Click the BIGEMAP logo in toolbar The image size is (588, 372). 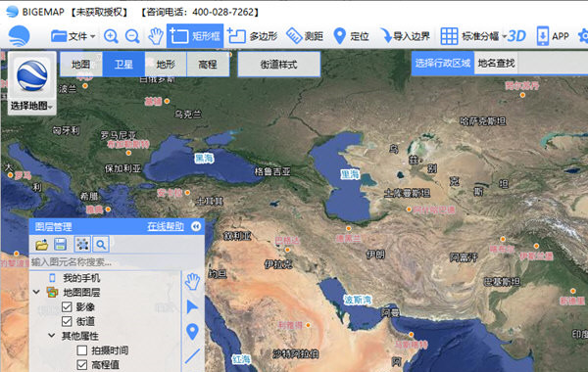20,36
